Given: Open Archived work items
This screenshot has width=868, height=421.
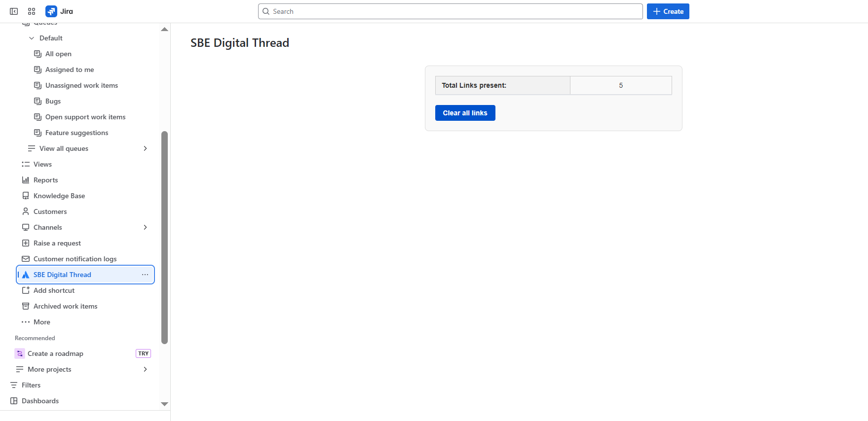Looking at the screenshot, I should click(x=65, y=306).
